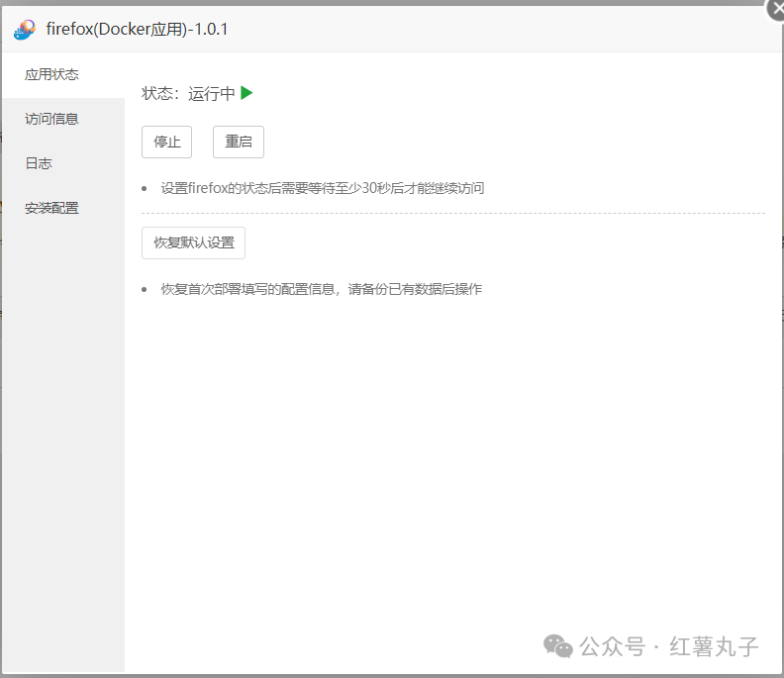The height and width of the screenshot is (678, 784).
Task: Click the 状态：运行中 status text
Action: [188, 94]
